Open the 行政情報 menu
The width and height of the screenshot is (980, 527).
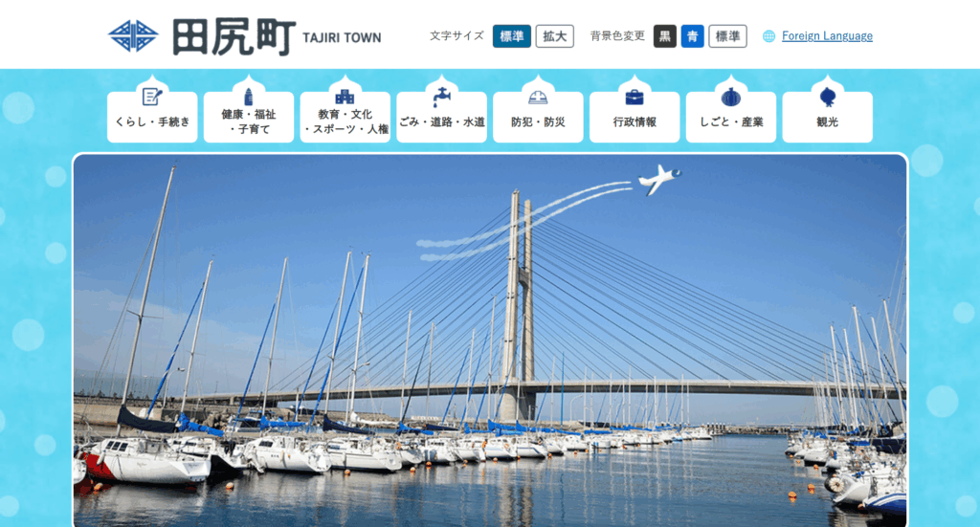[x=635, y=117]
